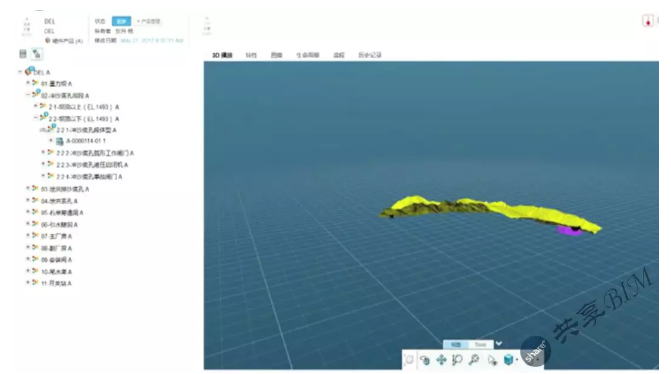Click the structure icon of node 05

tap(35, 212)
